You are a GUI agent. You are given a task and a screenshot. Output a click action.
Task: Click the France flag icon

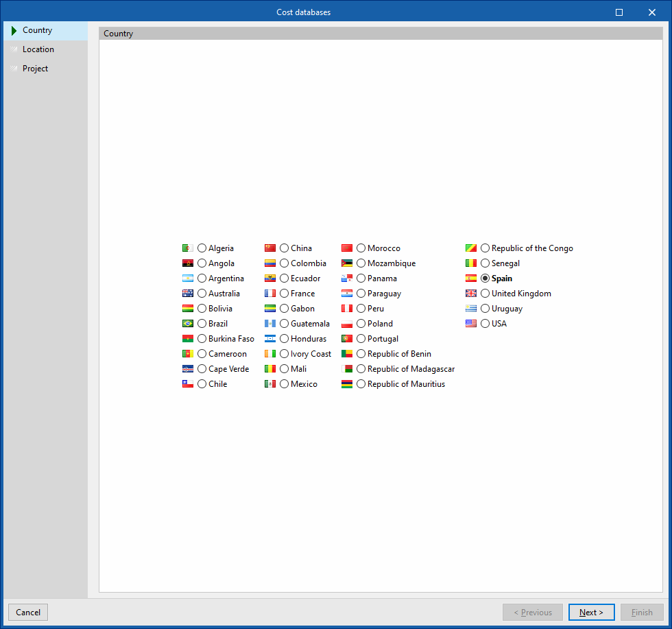click(270, 294)
